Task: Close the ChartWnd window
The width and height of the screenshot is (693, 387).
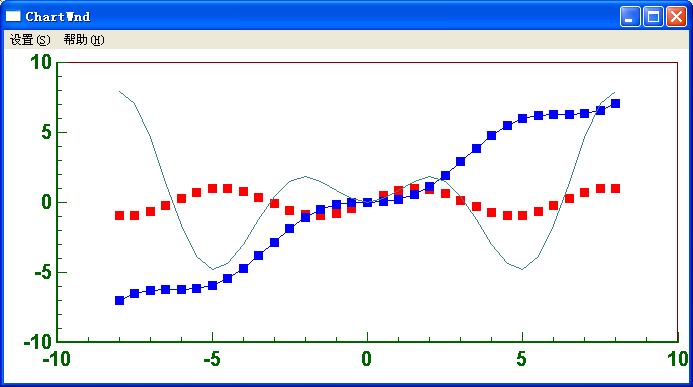Action: click(x=676, y=17)
